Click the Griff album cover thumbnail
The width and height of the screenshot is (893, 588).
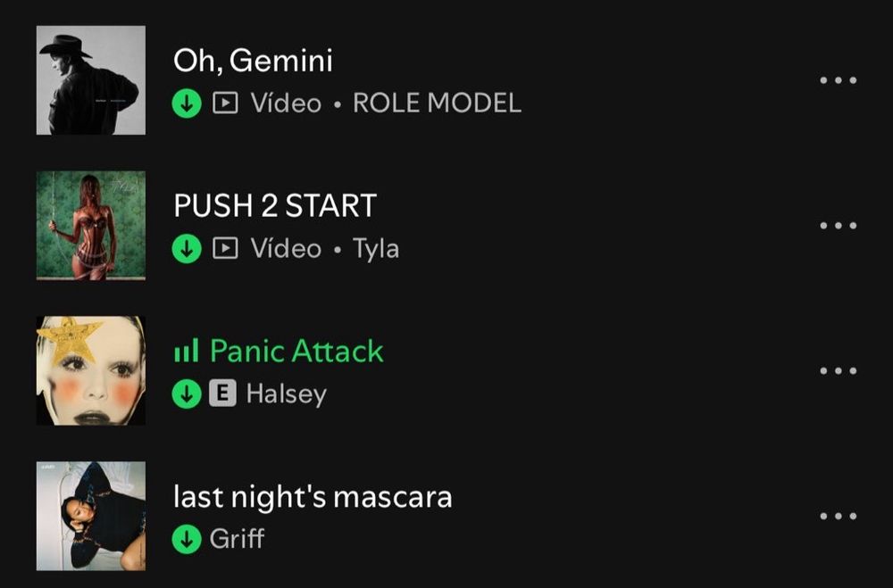click(91, 517)
